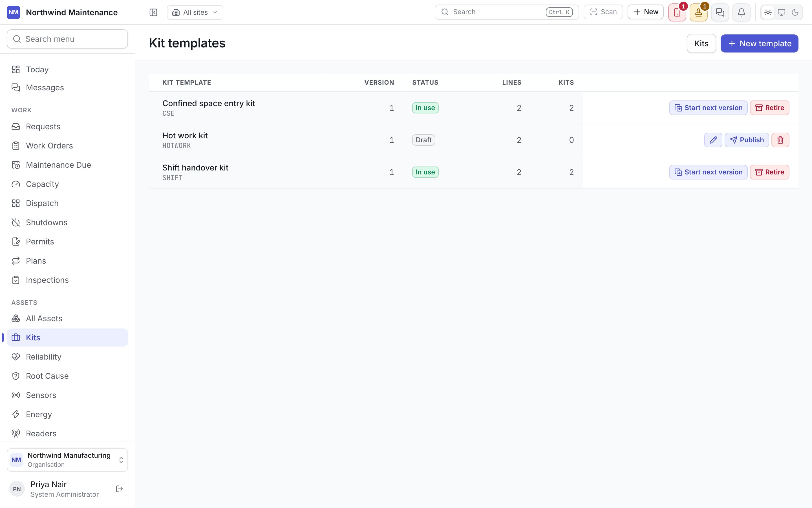This screenshot has height=508, width=812.
Task: Click the Search menu field
Action: 67,39
